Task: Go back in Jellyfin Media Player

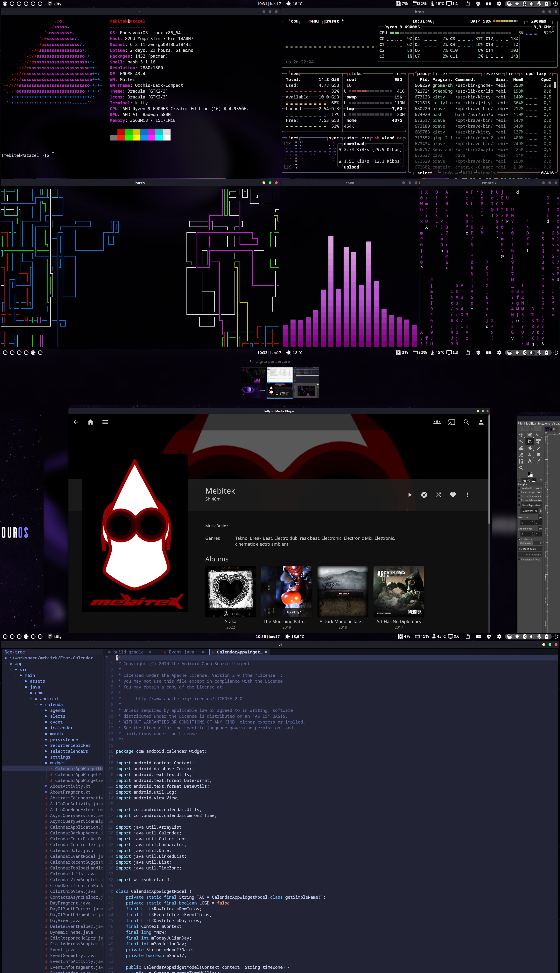Action: (x=76, y=422)
